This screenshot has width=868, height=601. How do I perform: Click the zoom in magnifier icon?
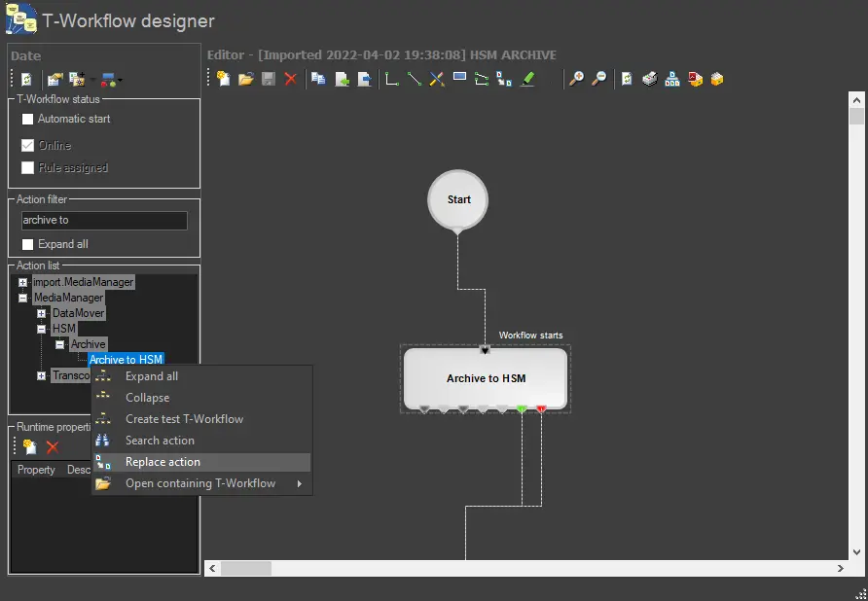pos(577,79)
